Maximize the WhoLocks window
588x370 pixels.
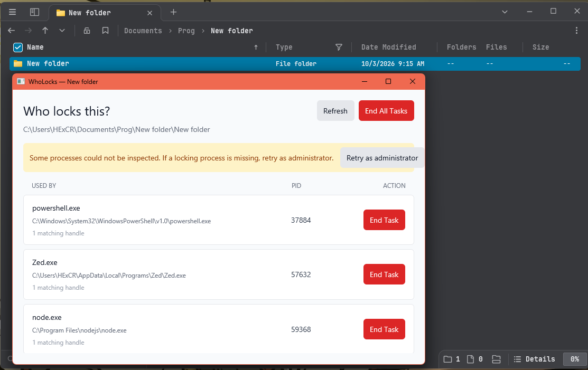(x=388, y=81)
